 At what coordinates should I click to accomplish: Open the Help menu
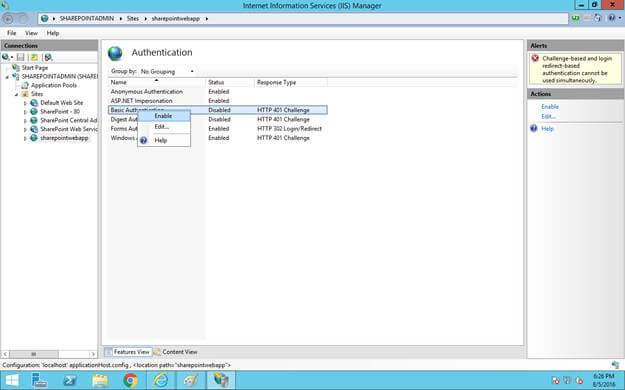click(x=53, y=33)
